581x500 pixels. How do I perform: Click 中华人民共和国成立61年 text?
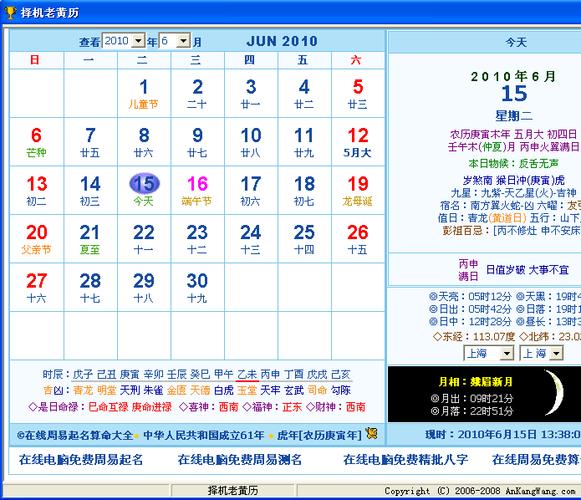pos(203,435)
